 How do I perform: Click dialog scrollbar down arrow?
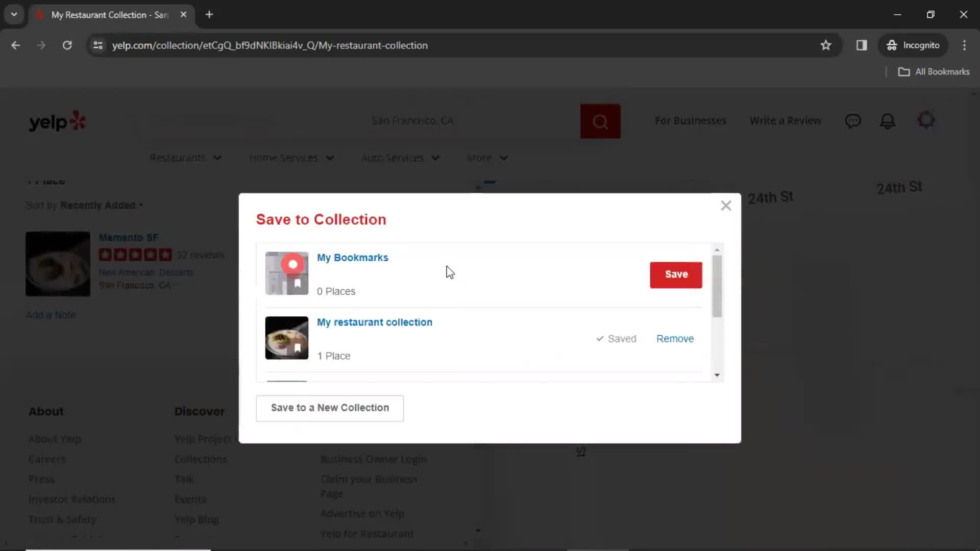(717, 375)
